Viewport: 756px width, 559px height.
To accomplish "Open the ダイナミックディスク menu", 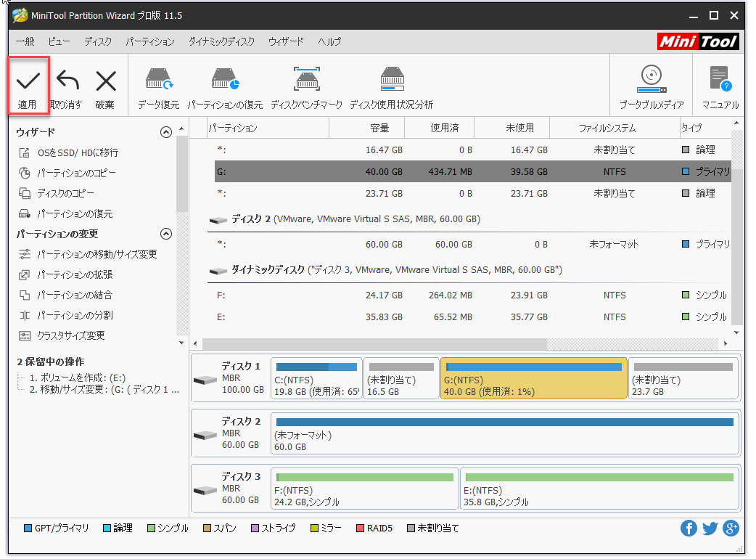I will [220, 41].
